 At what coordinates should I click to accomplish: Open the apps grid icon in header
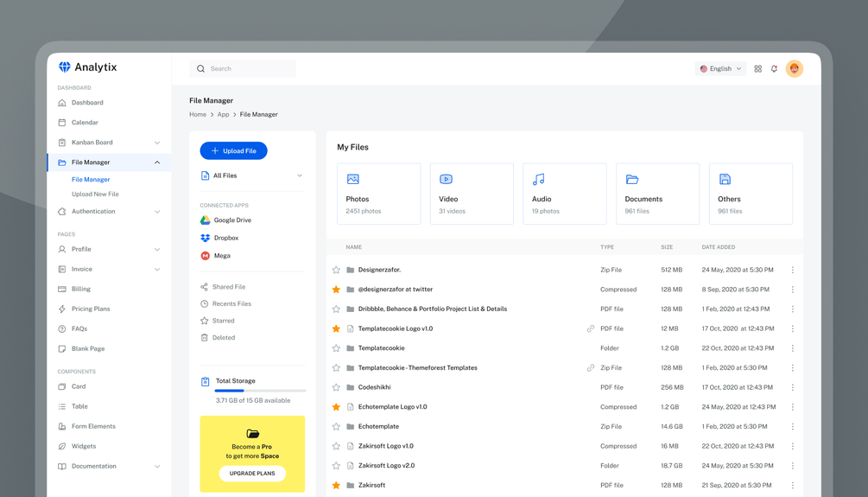757,68
